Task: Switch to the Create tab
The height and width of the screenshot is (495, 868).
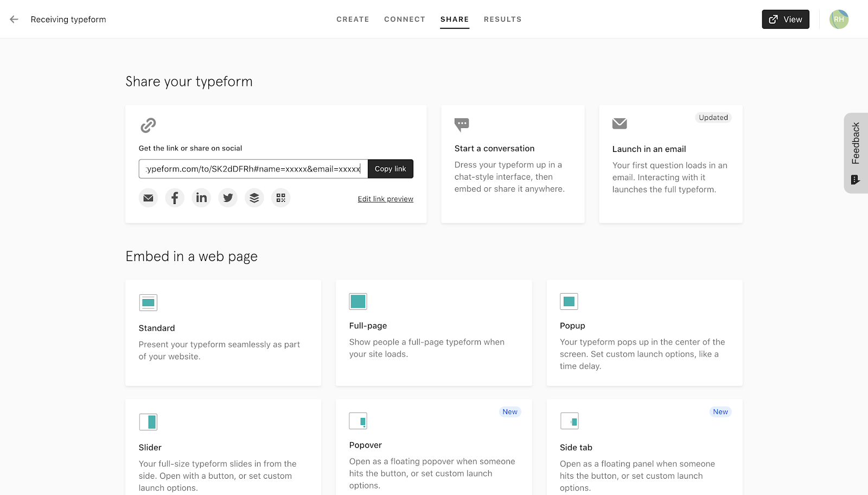Action: tap(353, 19)
